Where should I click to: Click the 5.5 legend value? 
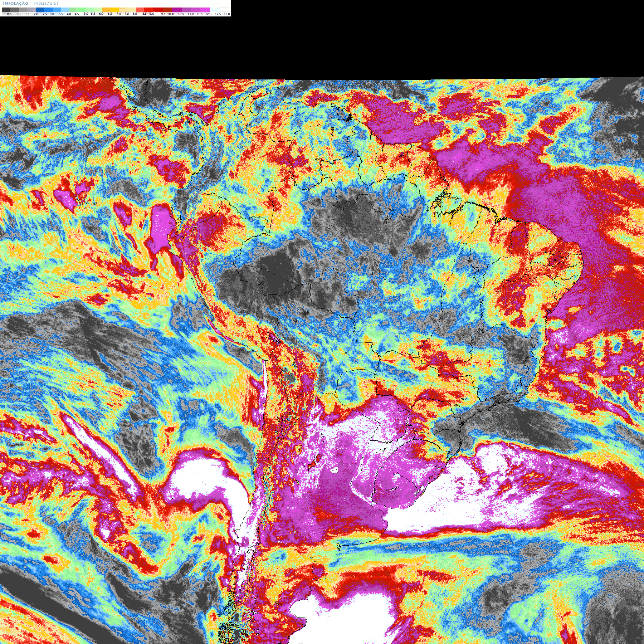(x=93, y=14)
